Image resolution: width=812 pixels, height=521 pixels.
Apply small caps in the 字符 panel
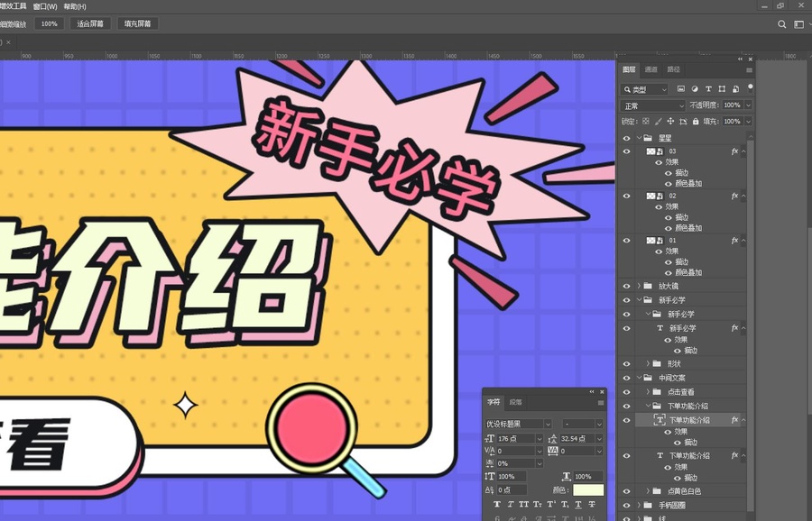click(538, 504)
